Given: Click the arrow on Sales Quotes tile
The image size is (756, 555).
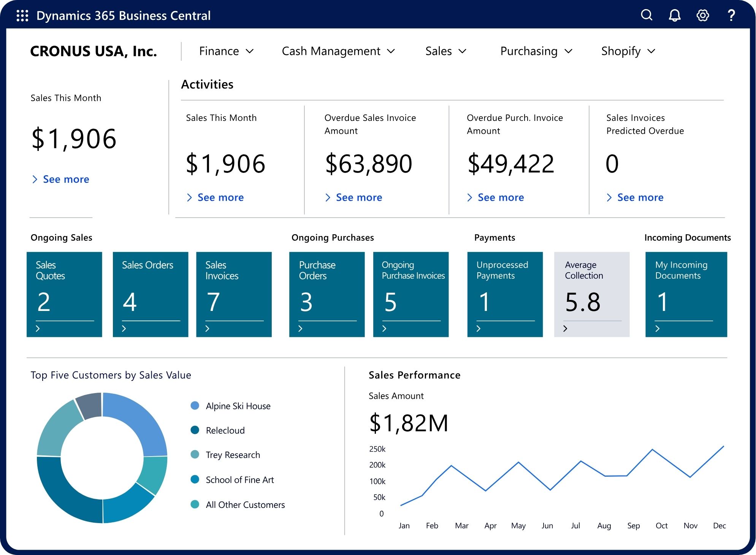Looking at the screenshot, I should pyautogui.click(x=38, y=328).
